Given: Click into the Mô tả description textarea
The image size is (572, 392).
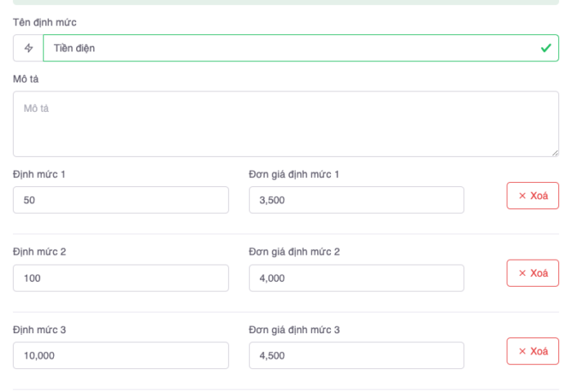Looking at the screenshot, I should (286, 123).
